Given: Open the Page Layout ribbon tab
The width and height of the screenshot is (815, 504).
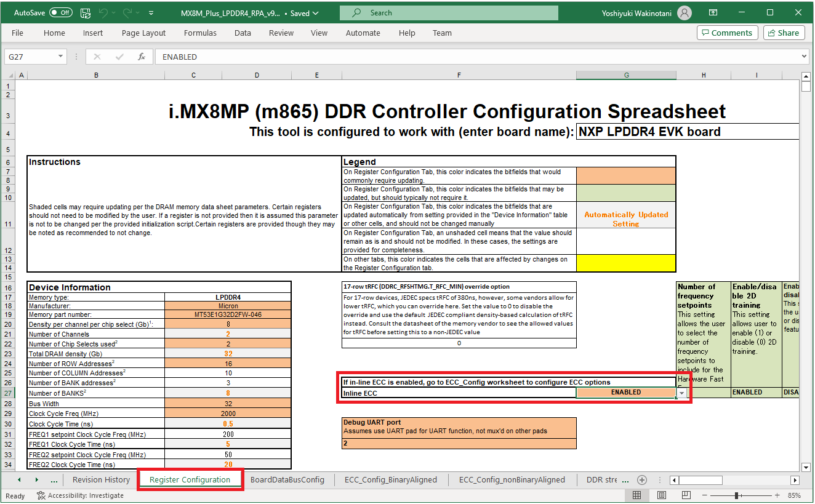Looking at the screenshot, I should 143,33.
